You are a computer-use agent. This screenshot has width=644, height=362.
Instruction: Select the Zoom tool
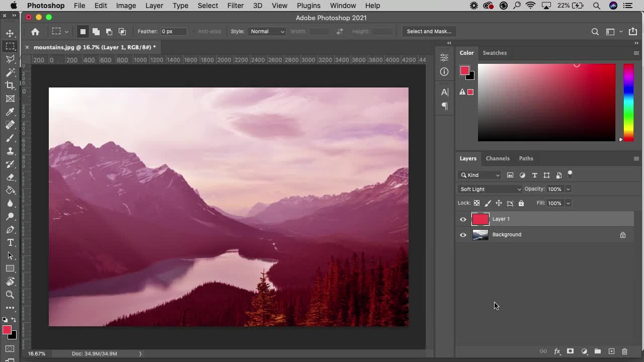pos(10,295)
